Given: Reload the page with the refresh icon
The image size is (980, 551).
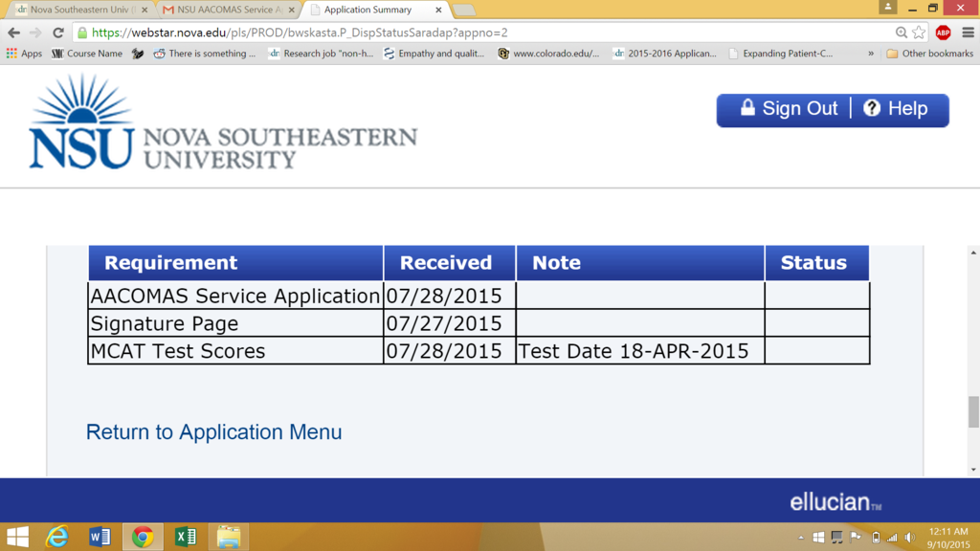Looking at the screenshot, I should [57, 33].
